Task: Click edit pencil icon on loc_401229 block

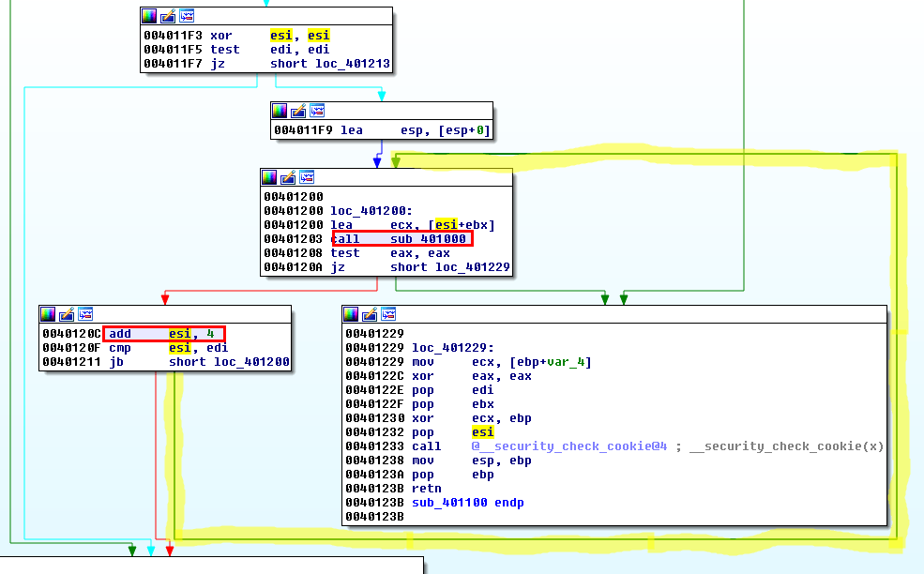Action: click(371, 314)
